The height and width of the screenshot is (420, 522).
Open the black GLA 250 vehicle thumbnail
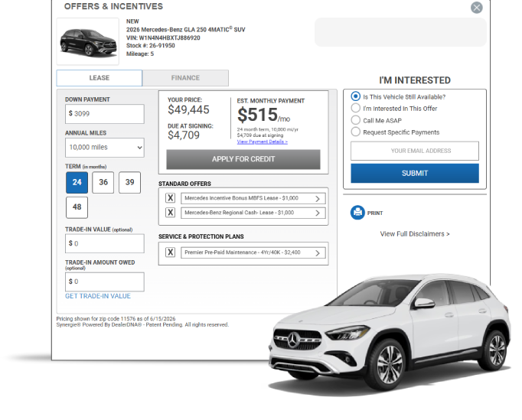point(88,41)
